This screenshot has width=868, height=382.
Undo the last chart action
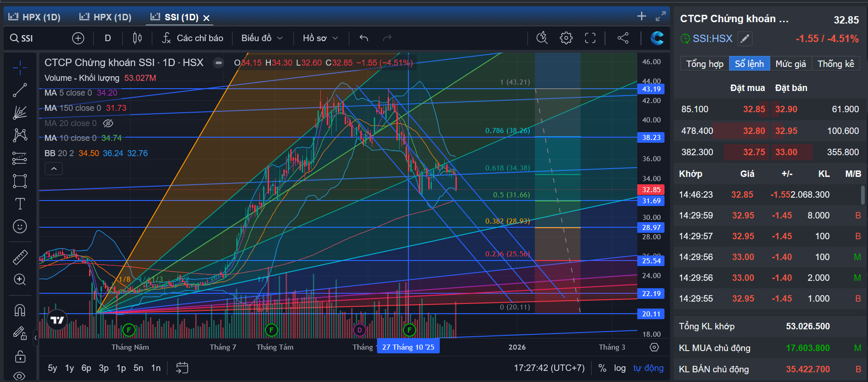pos(364,38)
